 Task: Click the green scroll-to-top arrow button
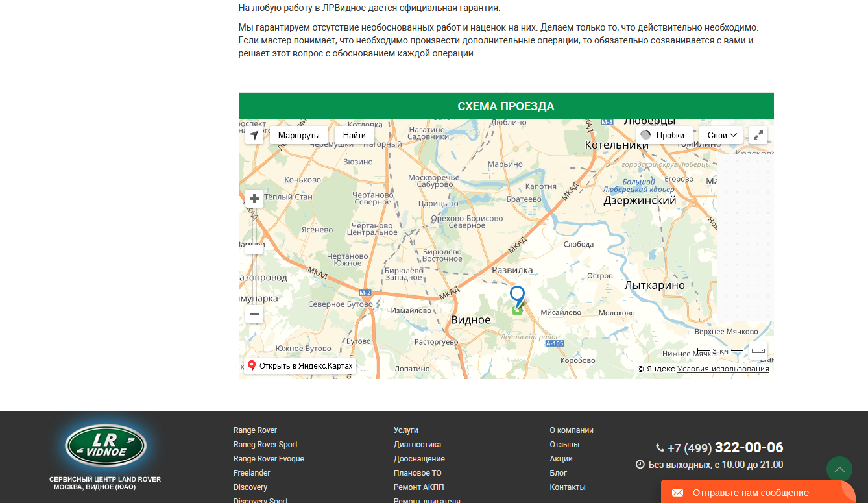pyautogui.click(x=839, y=469)
